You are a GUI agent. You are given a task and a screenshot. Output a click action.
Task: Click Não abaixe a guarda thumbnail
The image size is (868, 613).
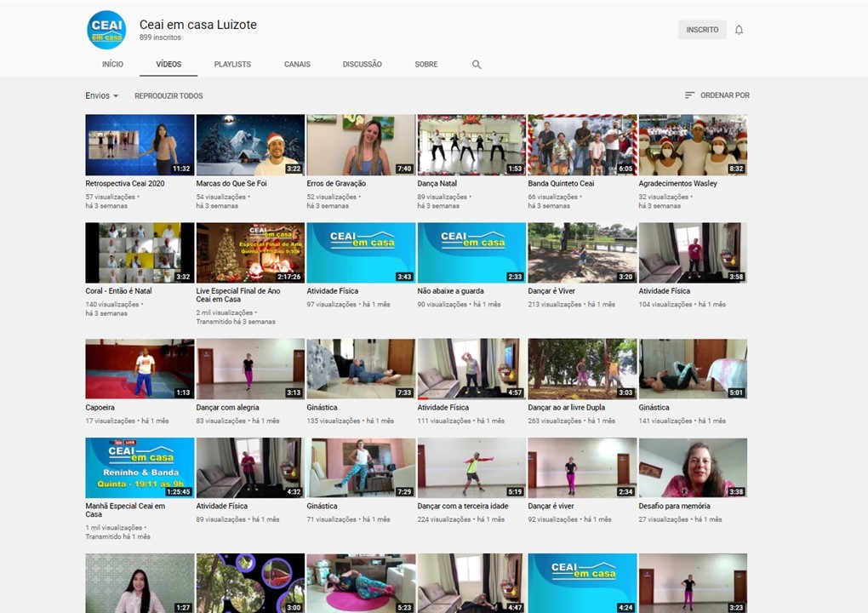(471, 253)
